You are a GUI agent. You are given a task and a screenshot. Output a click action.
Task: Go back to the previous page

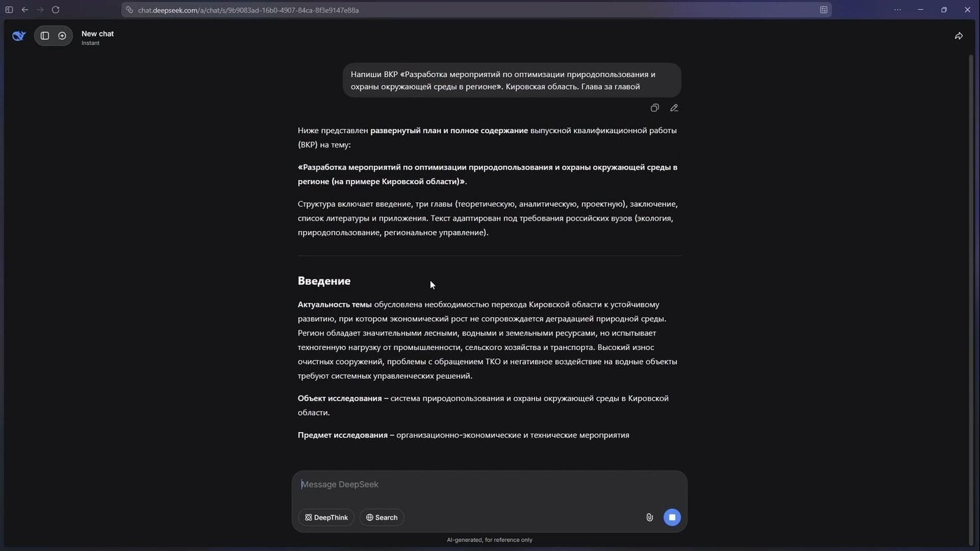pyautogui.click(x=24, y=10)
